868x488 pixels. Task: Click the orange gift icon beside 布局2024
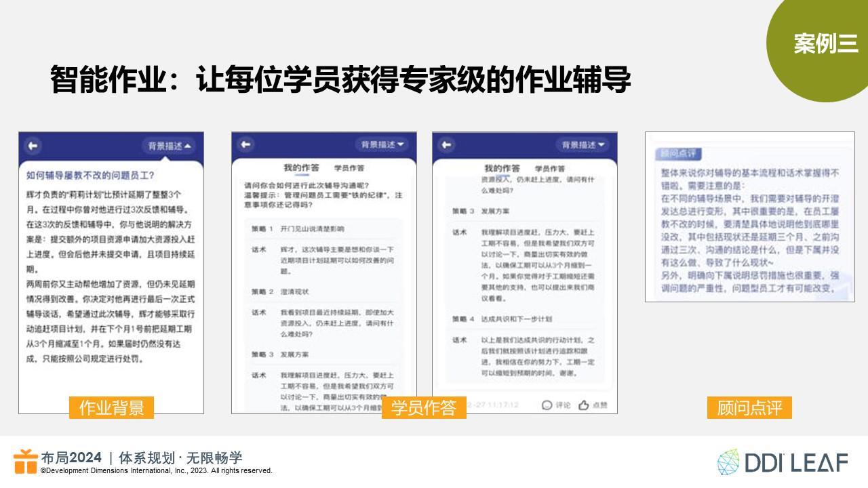click(x=26, y=462)
